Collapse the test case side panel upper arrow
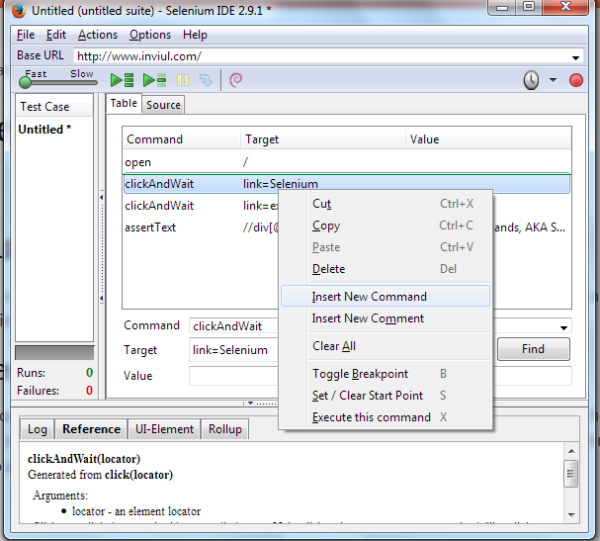The height and width of the screenshot is (541, 600). [x=101, y=197]
